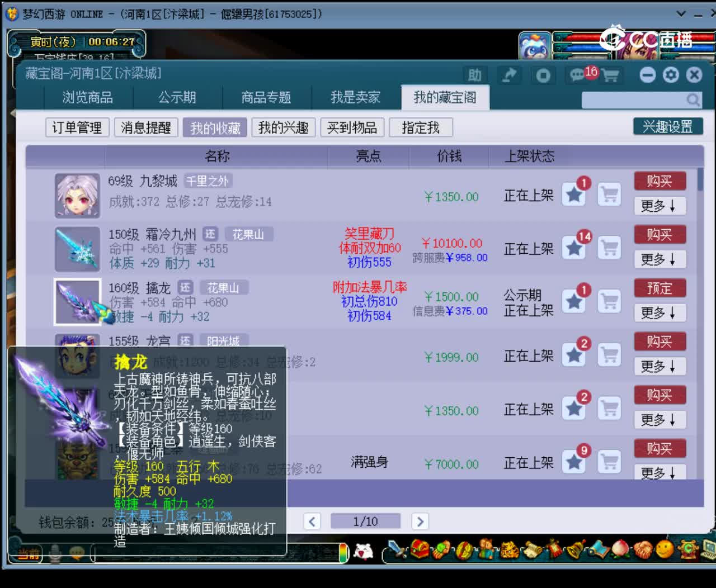Click the golden bell icon in bottom toolbar
Viewport: 716px width, 588px height.
point(575,549)
